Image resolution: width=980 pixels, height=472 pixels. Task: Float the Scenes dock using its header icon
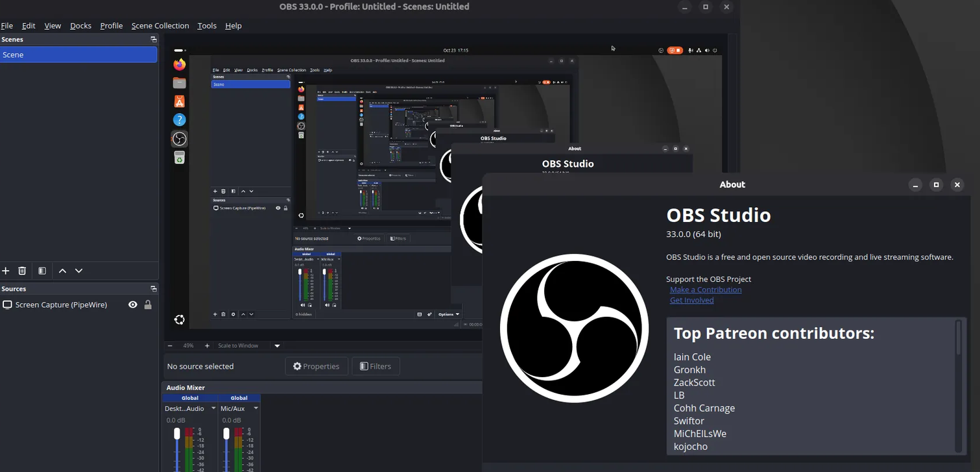pos(154,40)
